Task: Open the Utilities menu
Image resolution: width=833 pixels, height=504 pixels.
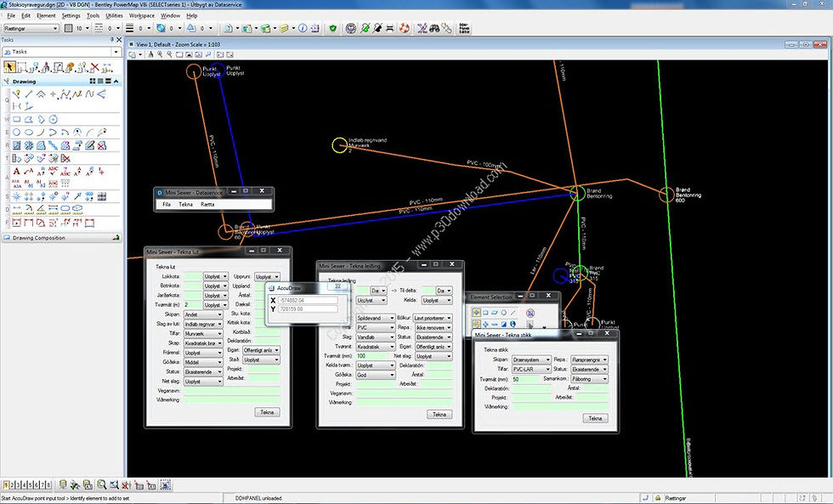Action: (114, 16)
